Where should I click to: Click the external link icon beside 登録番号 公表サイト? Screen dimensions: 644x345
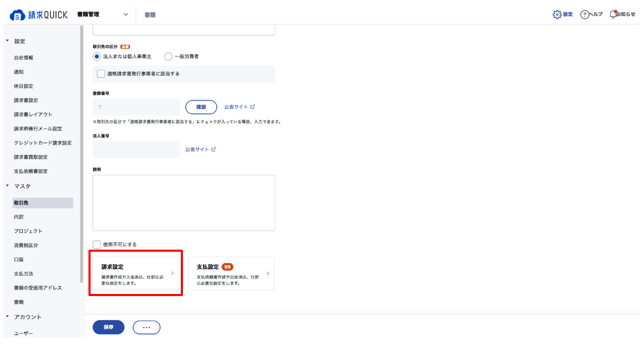[x=253, y=107]
